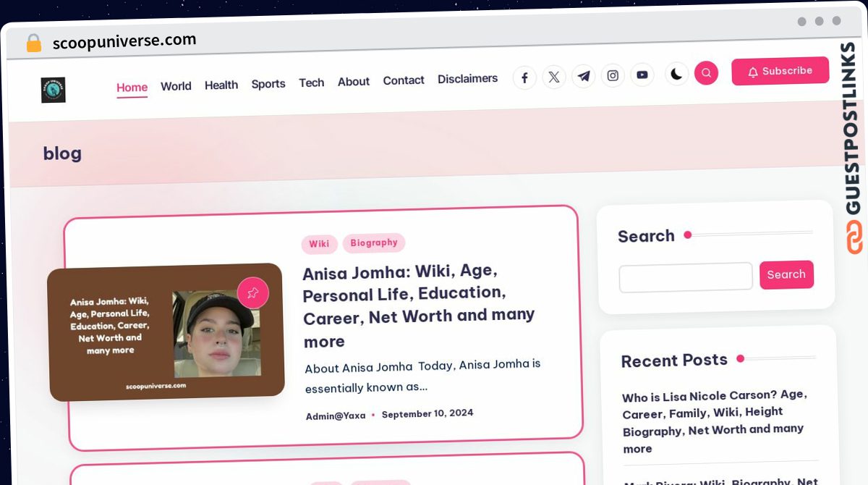Open the About menu item

coord(354,82)
